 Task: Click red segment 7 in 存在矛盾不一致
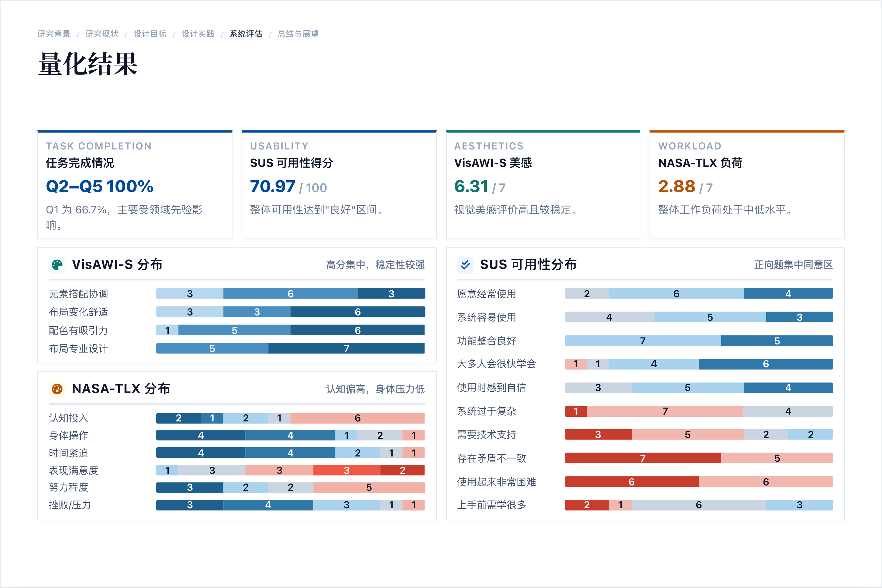coord(643,458)
